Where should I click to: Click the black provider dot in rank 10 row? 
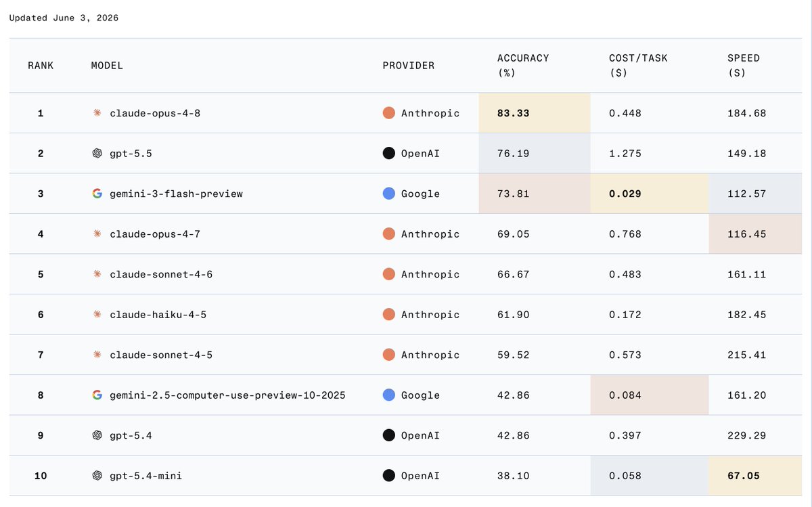point(389,476)
